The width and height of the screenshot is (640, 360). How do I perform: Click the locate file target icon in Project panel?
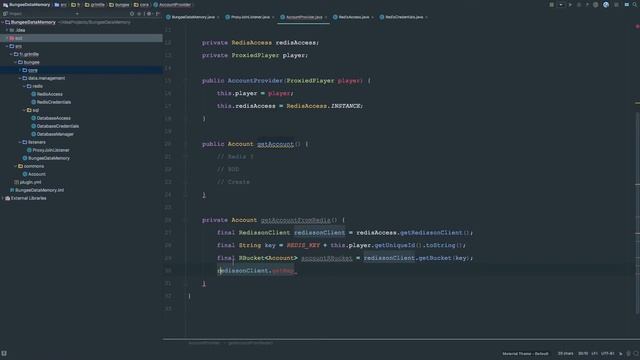(x=131, y=13)
